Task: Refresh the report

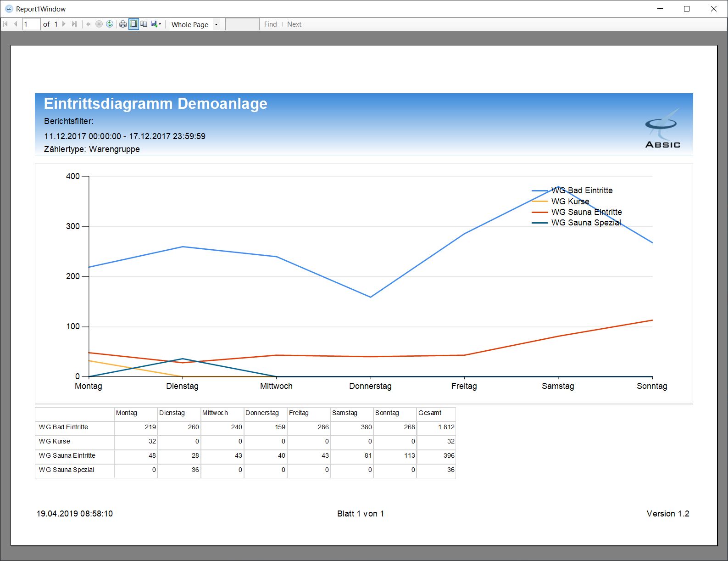Action: coord(110,24)
